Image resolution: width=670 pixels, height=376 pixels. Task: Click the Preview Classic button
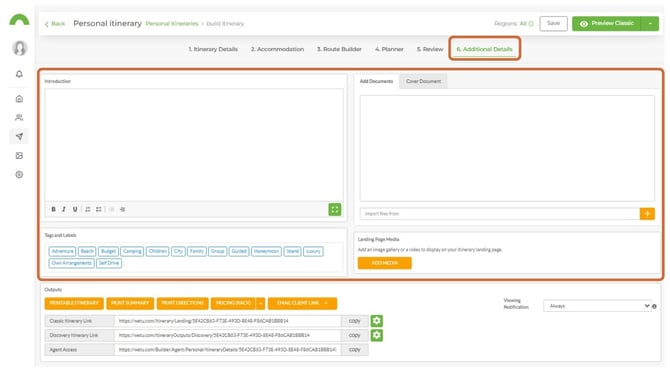click(607, 24)
